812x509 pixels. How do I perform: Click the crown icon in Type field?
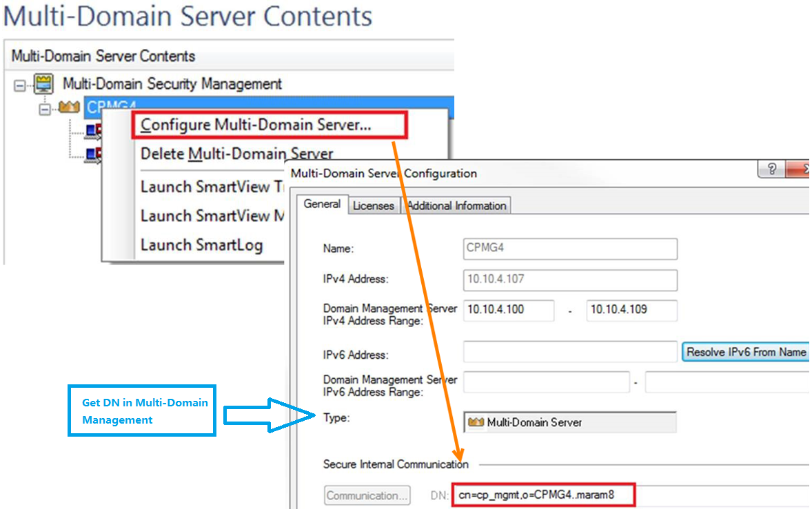click(x=476, y=422)
